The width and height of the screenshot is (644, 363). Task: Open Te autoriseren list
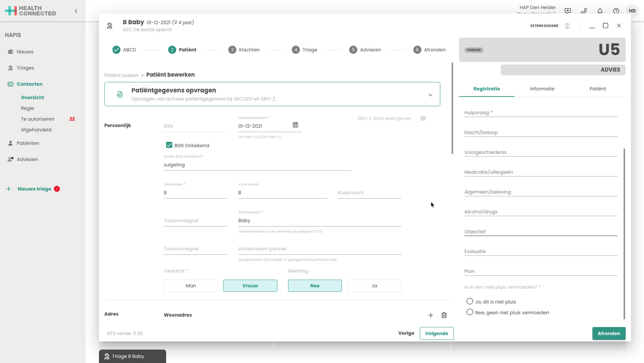click(38, 119)
